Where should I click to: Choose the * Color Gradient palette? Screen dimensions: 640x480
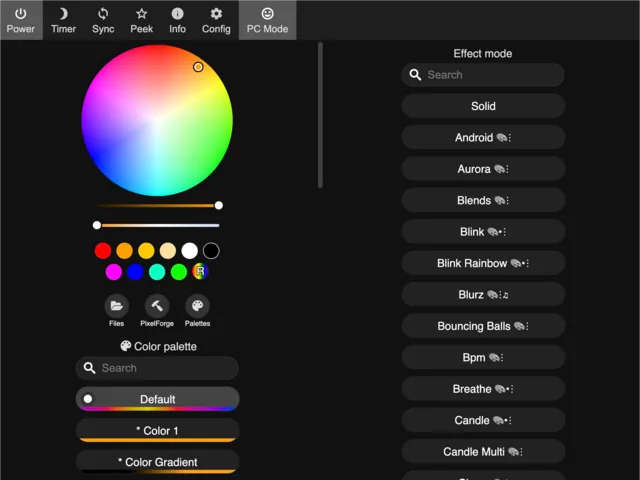[157, 462]
